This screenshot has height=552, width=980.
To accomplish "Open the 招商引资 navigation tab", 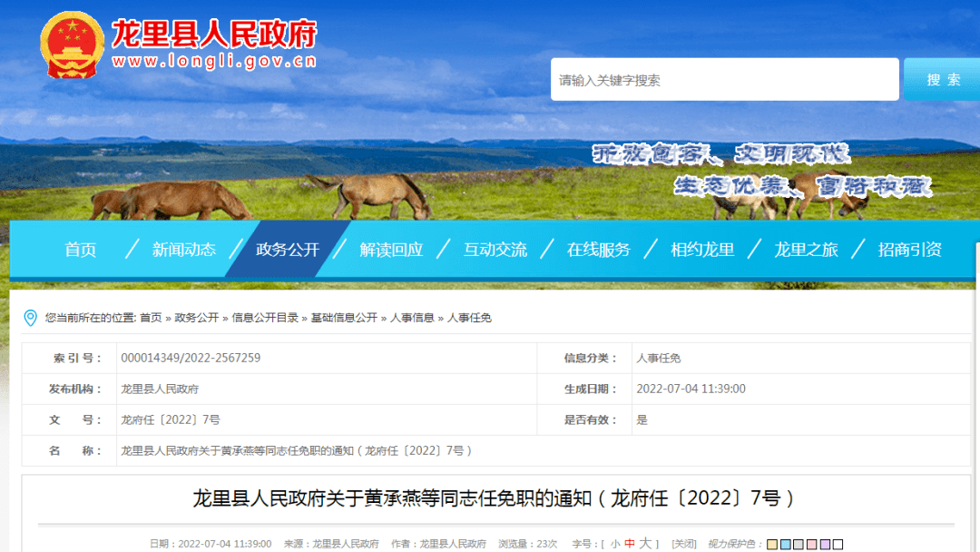I will point(909,250).
